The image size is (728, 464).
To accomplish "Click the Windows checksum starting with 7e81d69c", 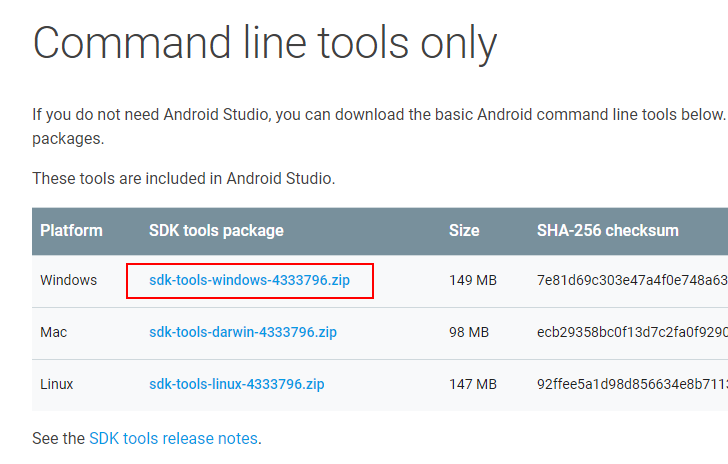I will click(x=632, y=280).
